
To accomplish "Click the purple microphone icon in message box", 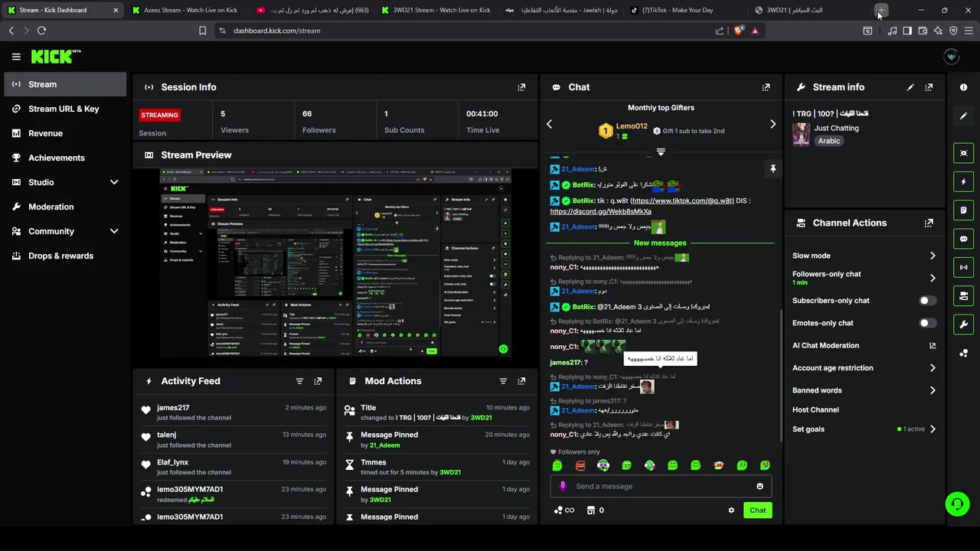I will point(563,486).
